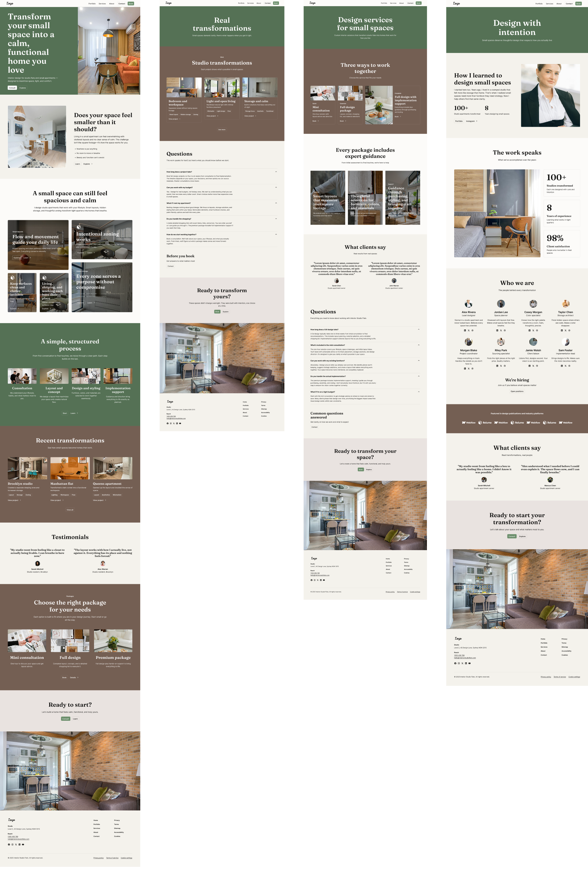Open the email link in home page footer
Screen dimensions: 588x869
pyautogui.click(x=18, y=839)
